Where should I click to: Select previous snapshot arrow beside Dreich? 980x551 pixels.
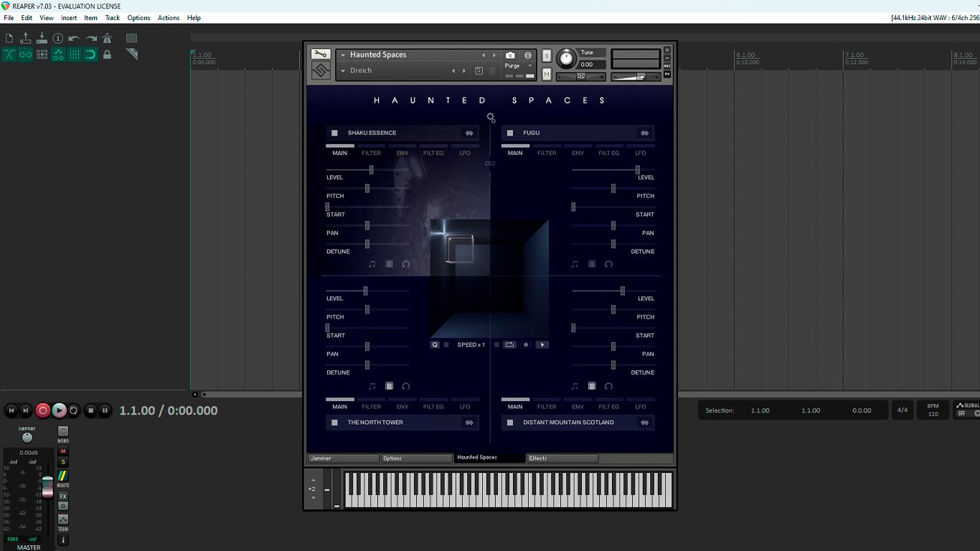(x=453, y=71)
